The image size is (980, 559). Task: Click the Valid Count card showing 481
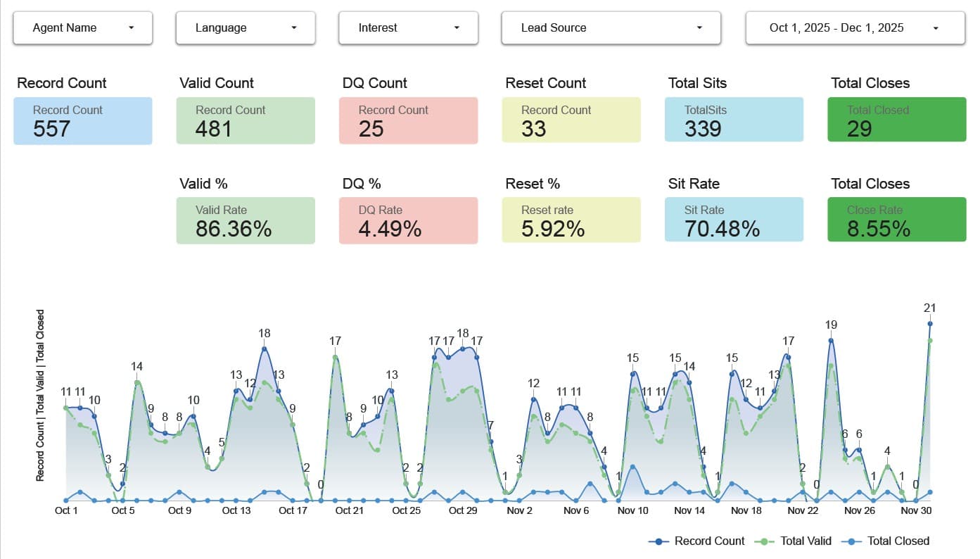245,120
